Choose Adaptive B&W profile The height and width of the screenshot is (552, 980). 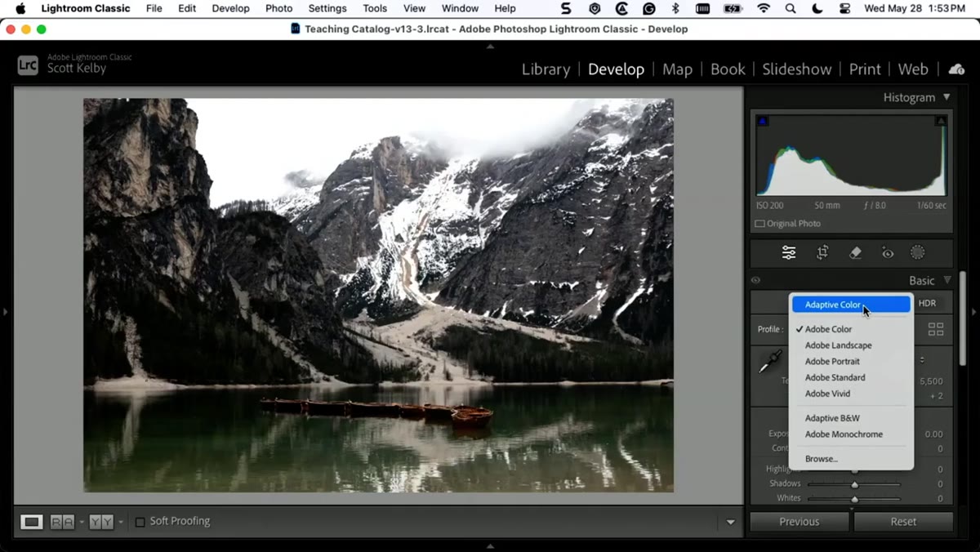click(851, 418)
